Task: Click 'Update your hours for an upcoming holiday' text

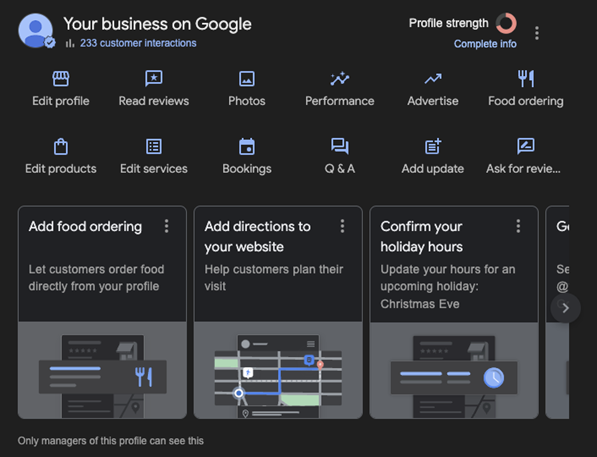Action: [x=448, y=286]
